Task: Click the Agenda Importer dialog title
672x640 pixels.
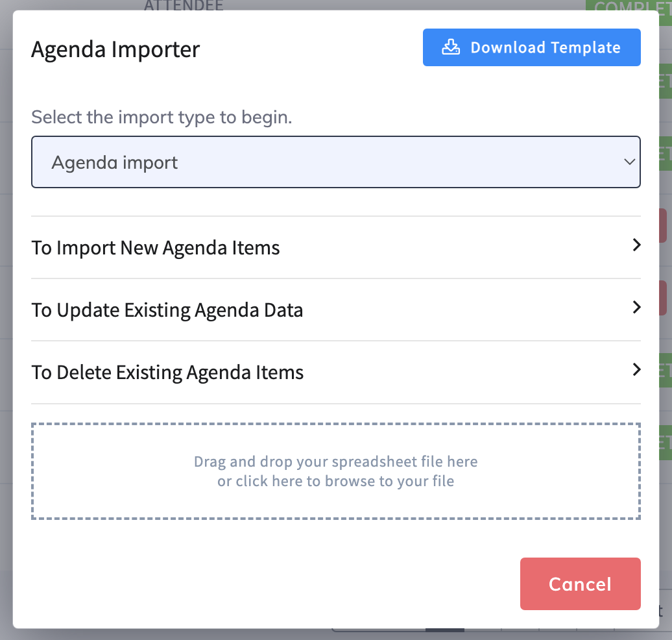Action: [115, 50]
